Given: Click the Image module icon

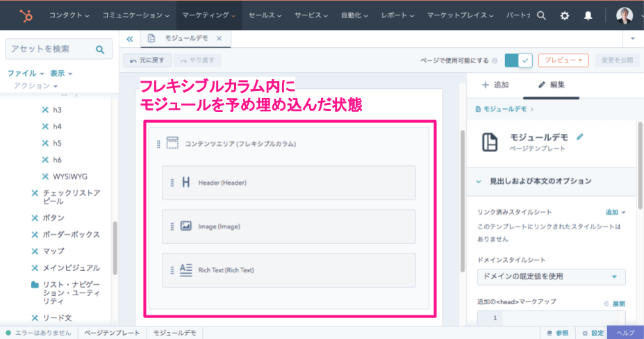Looking at the screenshot, I should pyautogui.click(x=185, y=226).
